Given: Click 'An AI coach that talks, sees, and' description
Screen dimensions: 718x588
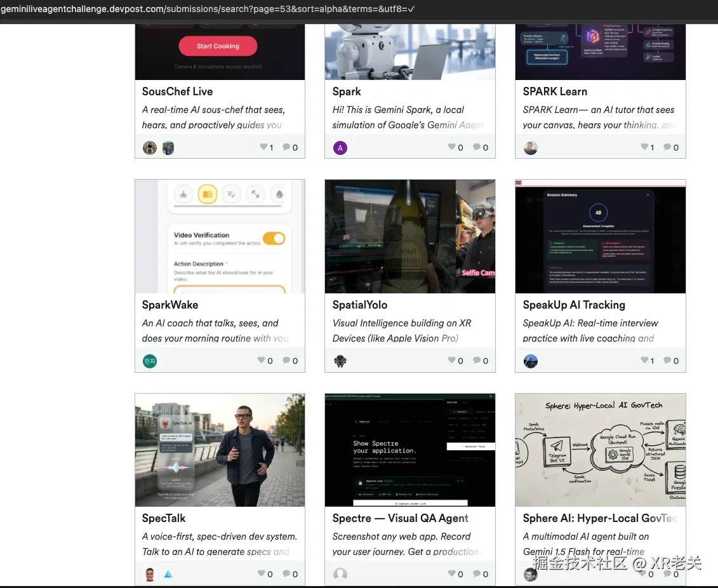Looking at the screenshot, I should (210, 323).
